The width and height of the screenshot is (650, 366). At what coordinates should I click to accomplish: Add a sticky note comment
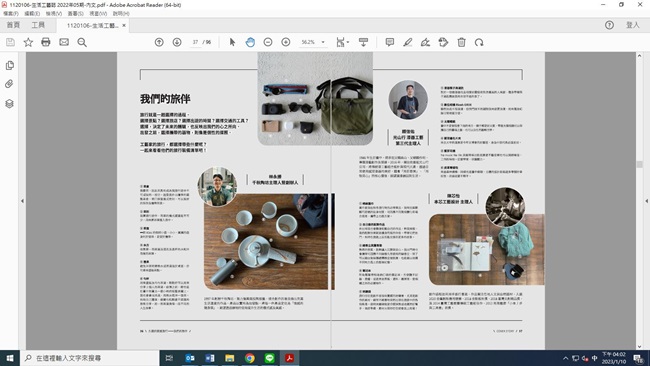[x=390, y=42]
